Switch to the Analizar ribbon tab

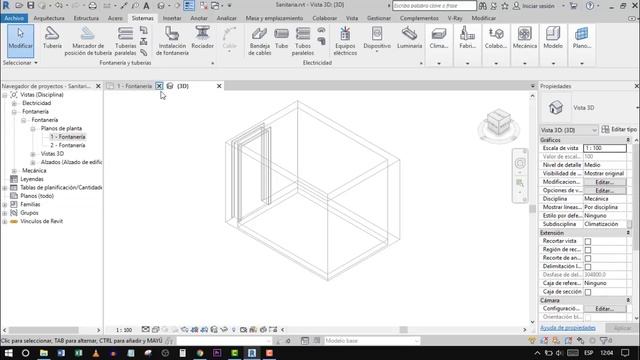(x=227, y=18)
